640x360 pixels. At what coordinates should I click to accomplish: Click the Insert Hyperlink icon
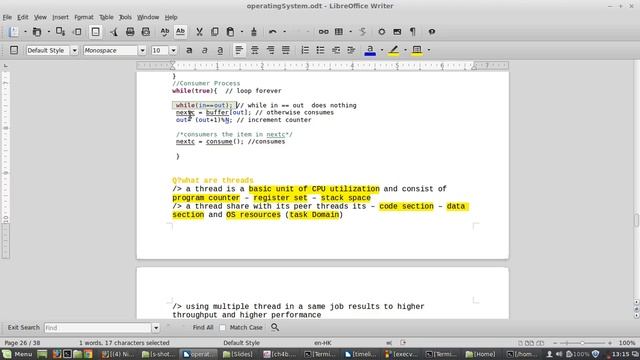click(323, 32)
